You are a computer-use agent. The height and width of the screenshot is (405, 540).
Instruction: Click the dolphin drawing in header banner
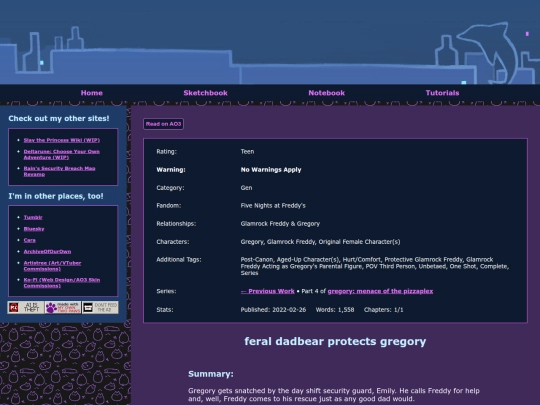pyautogui.click(x=489, y=52)
